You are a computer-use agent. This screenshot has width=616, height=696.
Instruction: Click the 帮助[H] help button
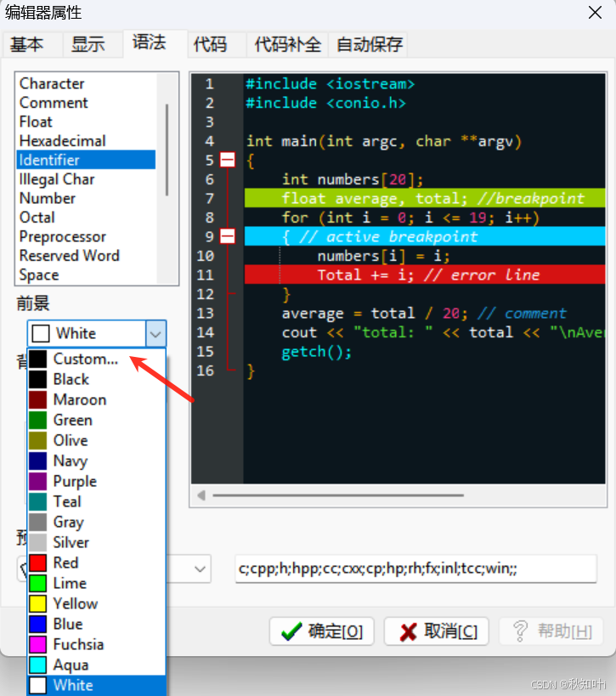point(551,631)
